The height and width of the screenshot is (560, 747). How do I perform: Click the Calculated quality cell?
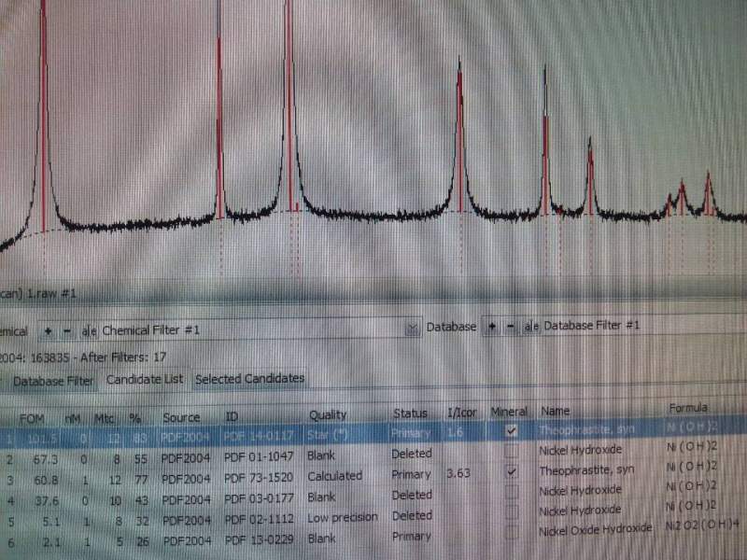(x=335, y=476)
